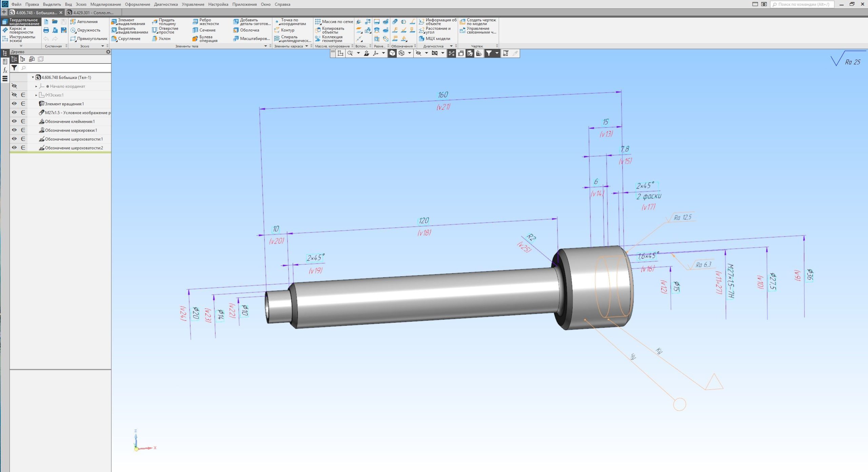The height and width of the screenshot is (472, 868).
Task: Click the Булева операция icon
Action: click(x=195, y=39)
